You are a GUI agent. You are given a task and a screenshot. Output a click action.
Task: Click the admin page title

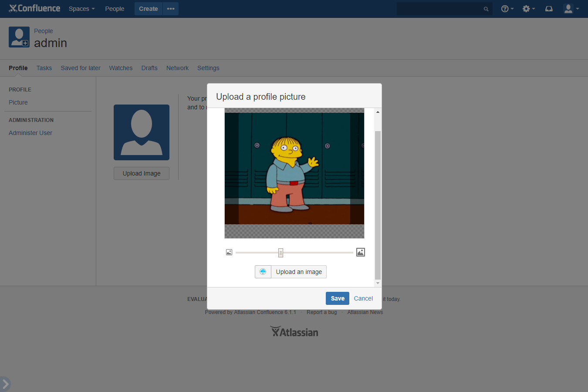pyautogui.click(x=51, y=43)
